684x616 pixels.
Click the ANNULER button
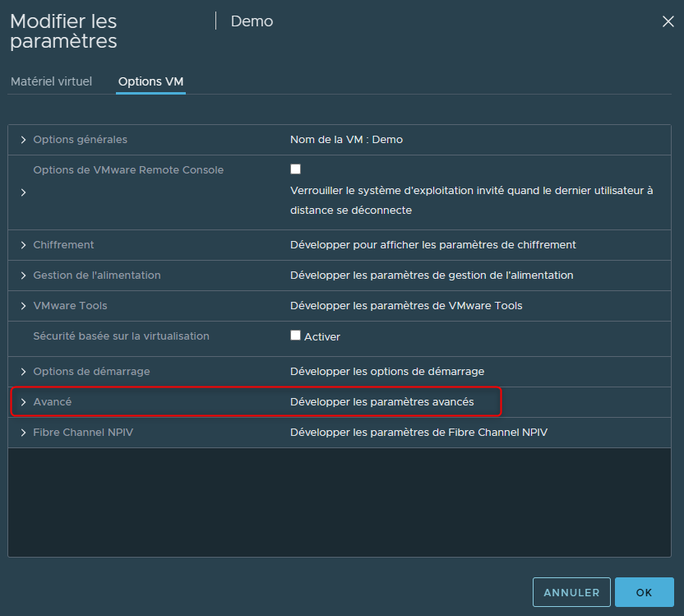[571, 592]
